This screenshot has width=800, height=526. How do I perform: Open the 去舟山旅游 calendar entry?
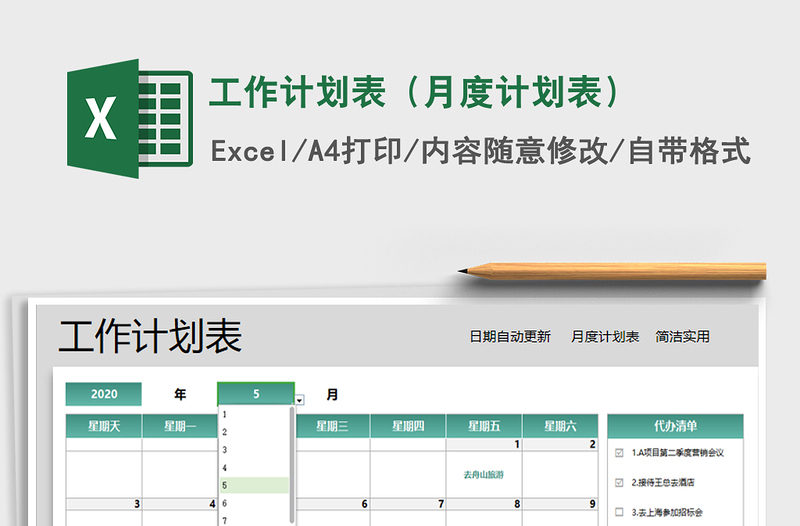point(484,475)
